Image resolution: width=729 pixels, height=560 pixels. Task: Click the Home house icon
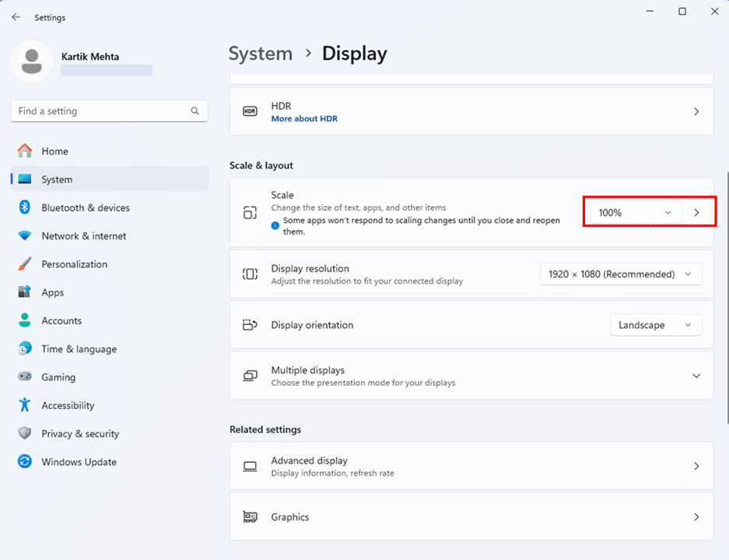point(25,151)
